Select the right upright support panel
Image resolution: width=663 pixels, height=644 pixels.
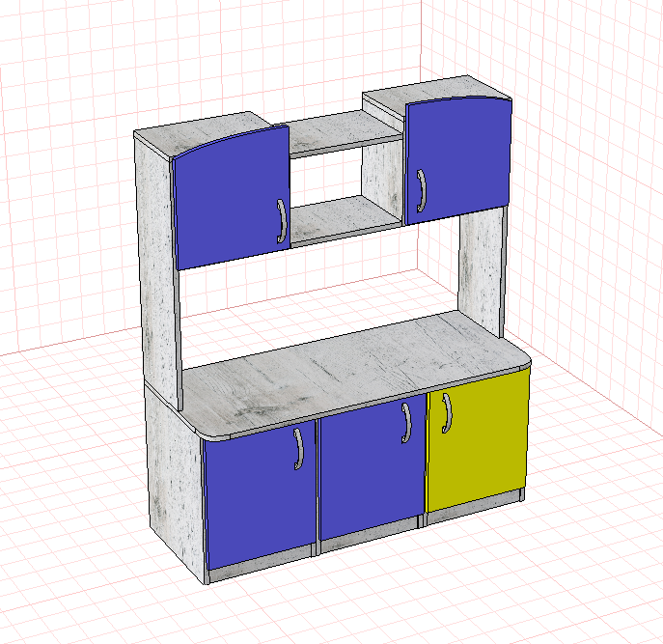pos(481,270)
